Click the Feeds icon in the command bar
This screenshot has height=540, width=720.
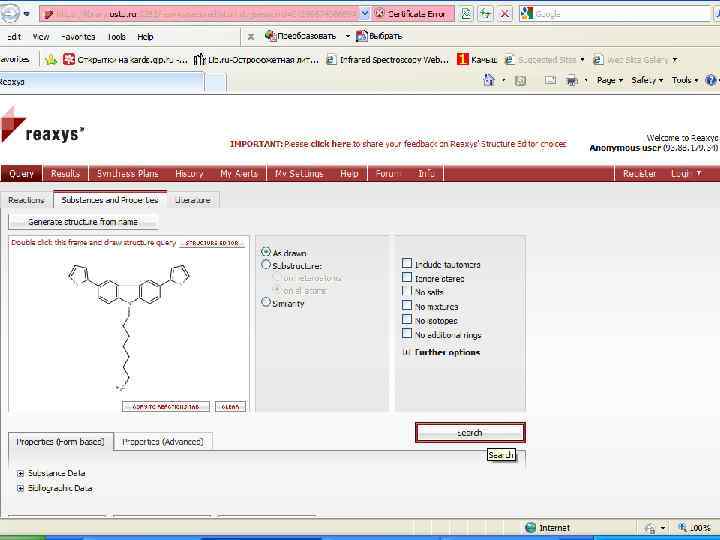point(520,81)
